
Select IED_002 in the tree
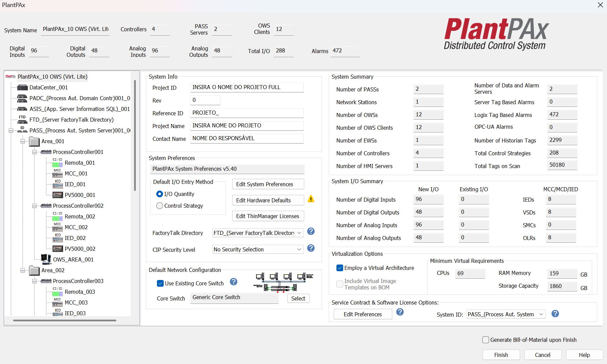pyautogui.click(x=75, y=238)
